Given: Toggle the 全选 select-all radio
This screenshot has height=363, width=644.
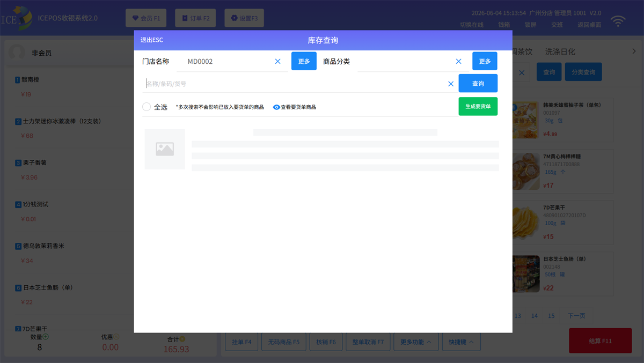Looking at the screenshot, I should tap(147, 107).
